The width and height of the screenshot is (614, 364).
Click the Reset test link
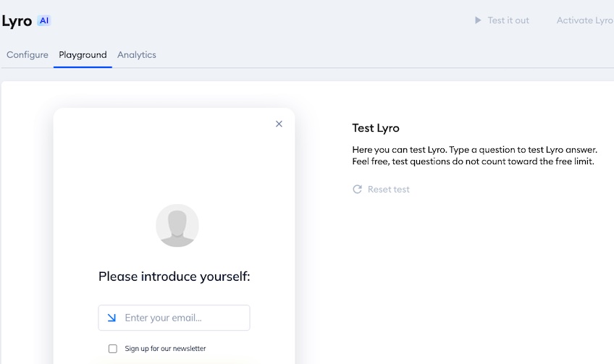pyautogui.click(x=381, y=190)
